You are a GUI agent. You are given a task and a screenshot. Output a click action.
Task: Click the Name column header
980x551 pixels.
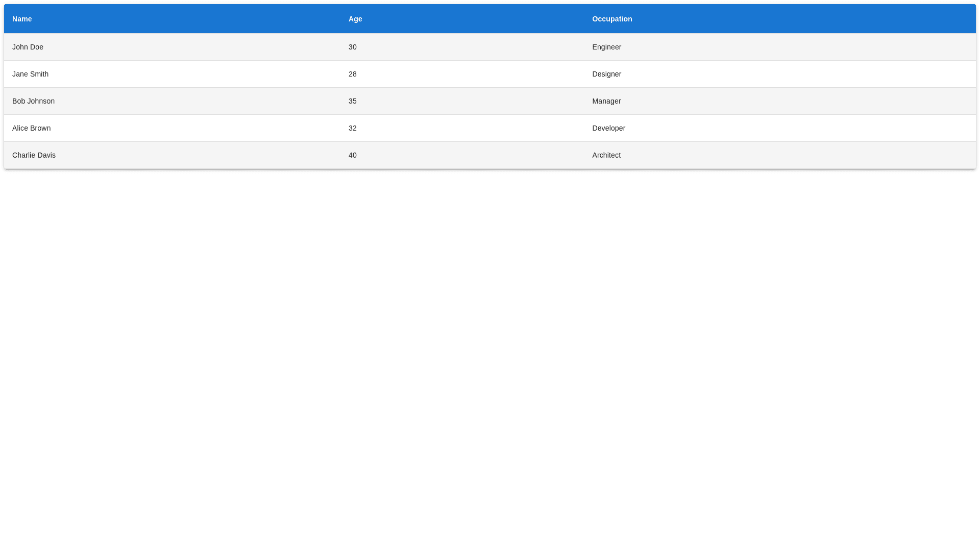[22, 19]
